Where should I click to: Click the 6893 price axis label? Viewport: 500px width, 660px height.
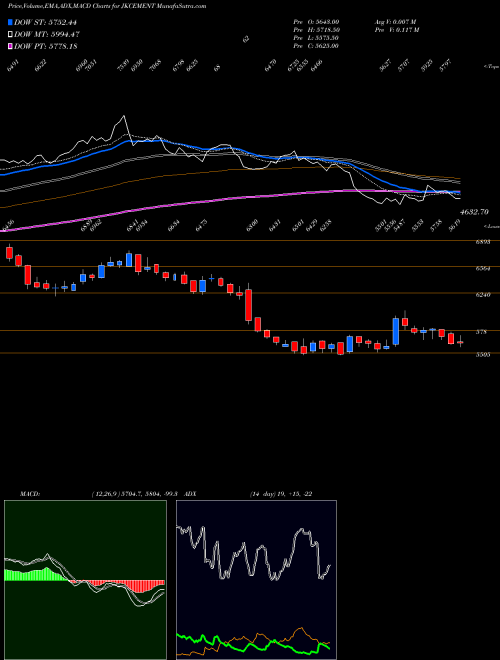[x=483, y=242]
